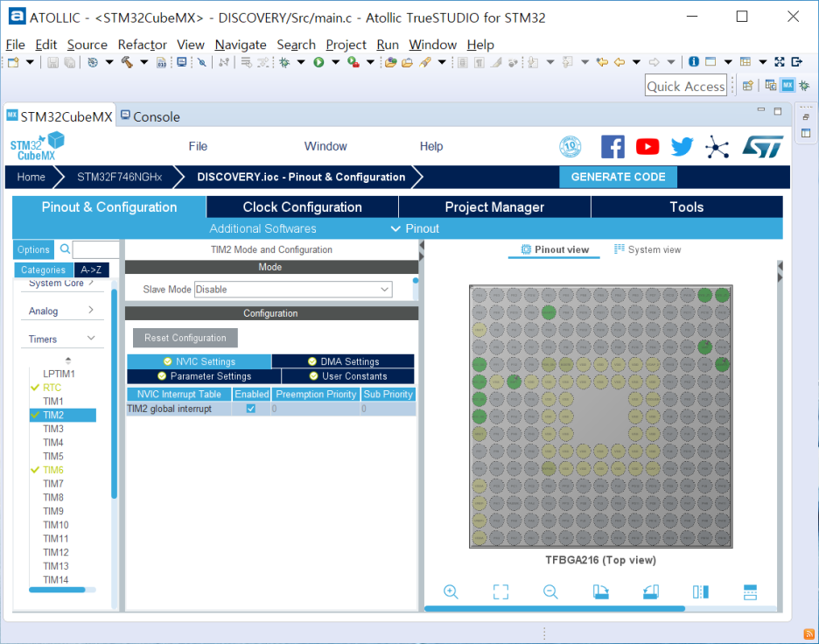Rotate the chip counter-clockwise icon
Image resolution: width=819 pixels, height=644 pixels.
(x=650, y=591)
